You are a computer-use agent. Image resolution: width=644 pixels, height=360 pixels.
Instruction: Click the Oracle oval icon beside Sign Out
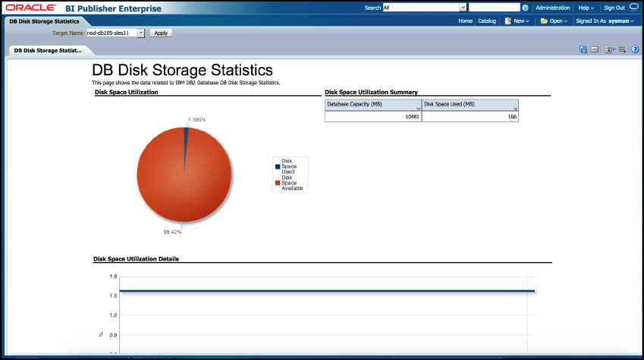pyautogui.click(x=633, y=7)
